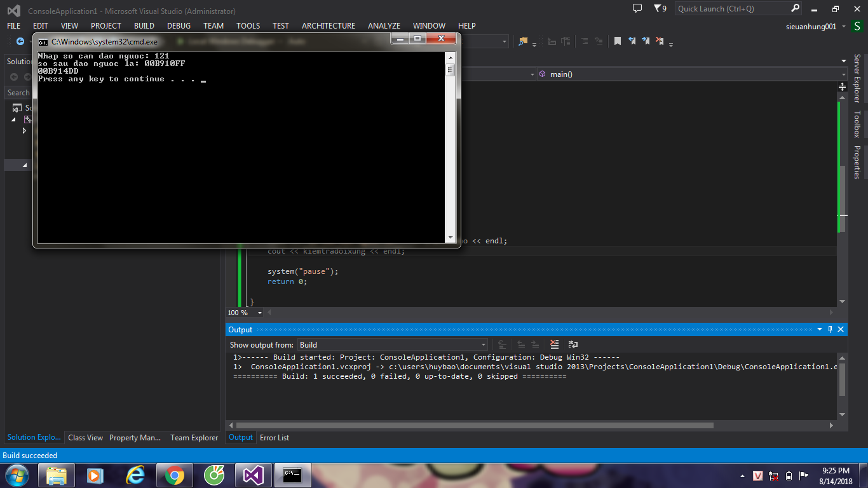
Task: Pin the Output panel with auto-hide pushpin
Action: (830, 329)
